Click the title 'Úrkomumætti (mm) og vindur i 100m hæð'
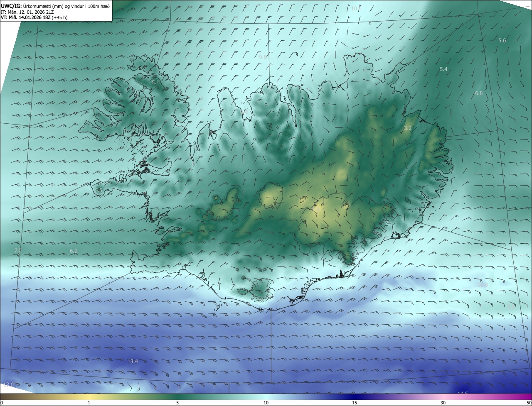This screenshot has width=532, height=406. (66, 6)
